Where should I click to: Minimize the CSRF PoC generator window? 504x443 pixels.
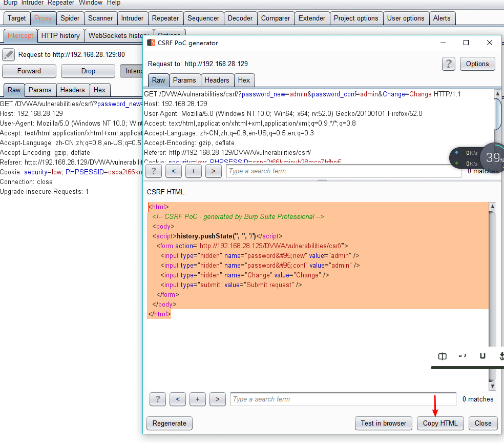443,43
